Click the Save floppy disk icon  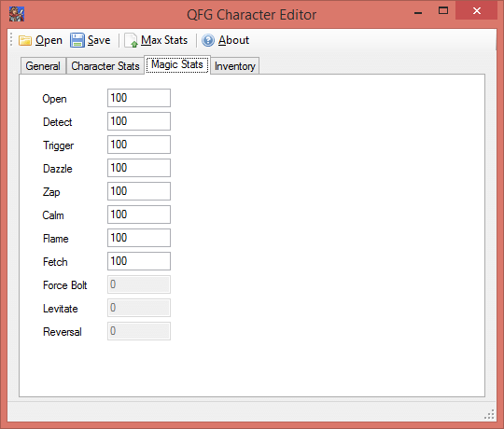click(x=77, y=40)
